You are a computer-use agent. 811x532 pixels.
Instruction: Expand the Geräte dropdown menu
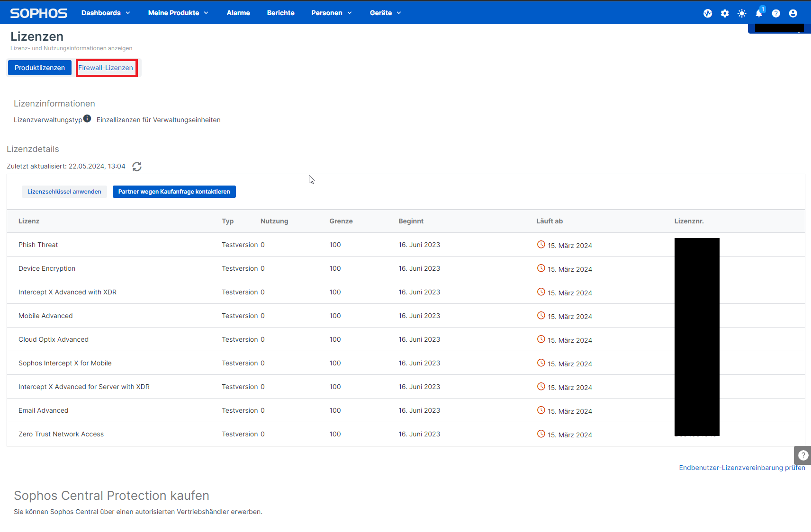(386, 13)
